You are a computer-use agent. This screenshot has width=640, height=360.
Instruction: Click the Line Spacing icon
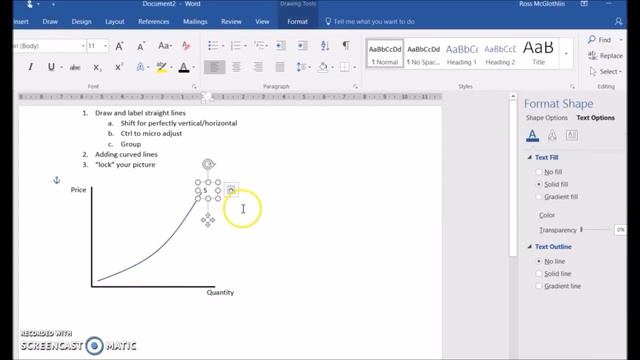point(301,67)
